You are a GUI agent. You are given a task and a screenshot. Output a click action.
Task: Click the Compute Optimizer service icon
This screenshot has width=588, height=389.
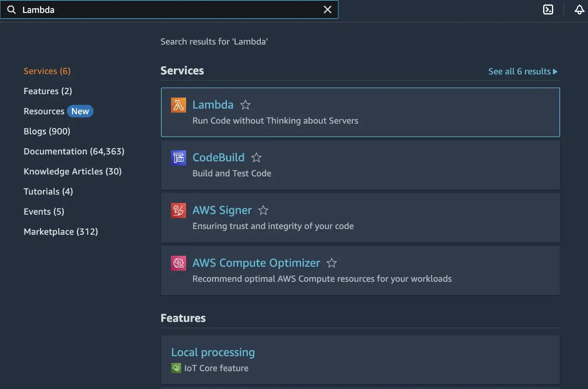(x=178, y=263)
